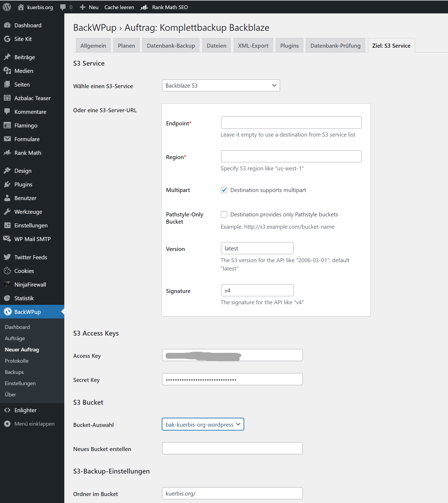Click the Design brush icon

tap(7, 171)
